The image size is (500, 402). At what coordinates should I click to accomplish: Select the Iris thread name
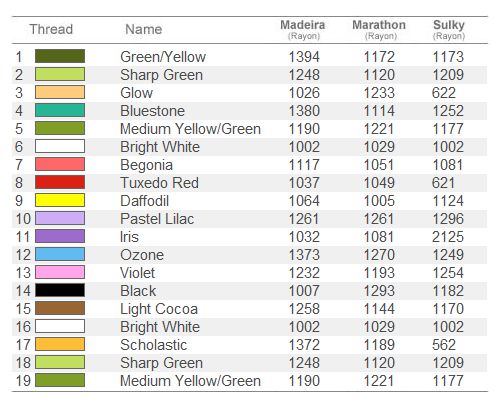tap(129, 237)
